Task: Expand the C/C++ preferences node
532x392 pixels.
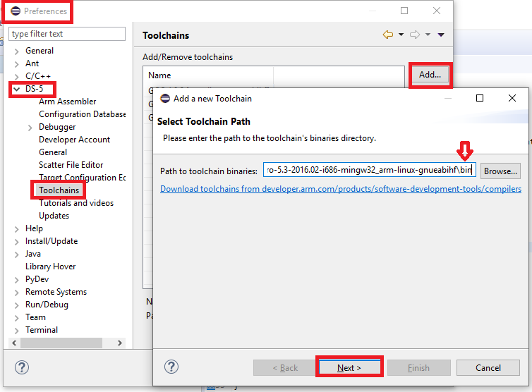Action: (17, 77)
